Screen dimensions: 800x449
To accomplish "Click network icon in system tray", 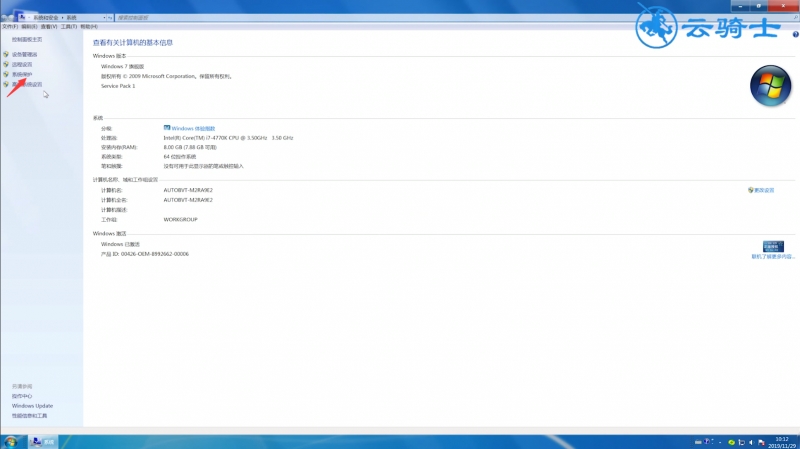I will pyautogui.click(x=741, y=442).
